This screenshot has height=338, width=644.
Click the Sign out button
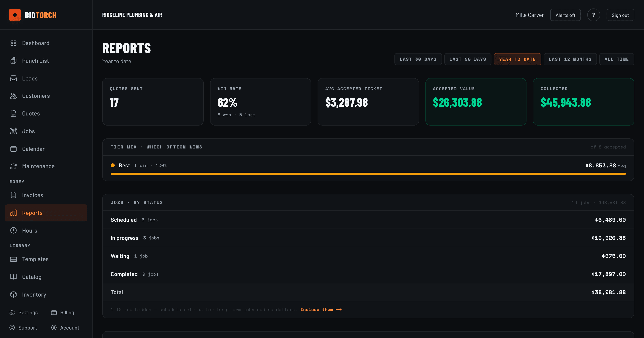point(620,15)
